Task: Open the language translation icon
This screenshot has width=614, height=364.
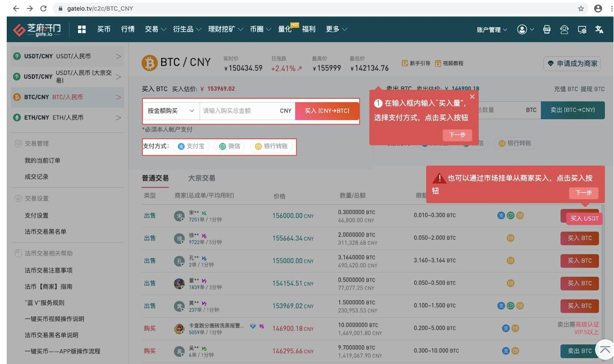Action: click(x=600, y=29)
